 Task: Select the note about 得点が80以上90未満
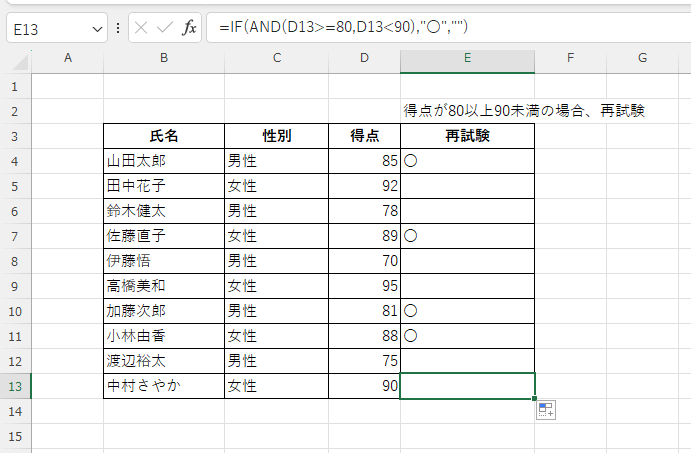[x=524, y=111]
